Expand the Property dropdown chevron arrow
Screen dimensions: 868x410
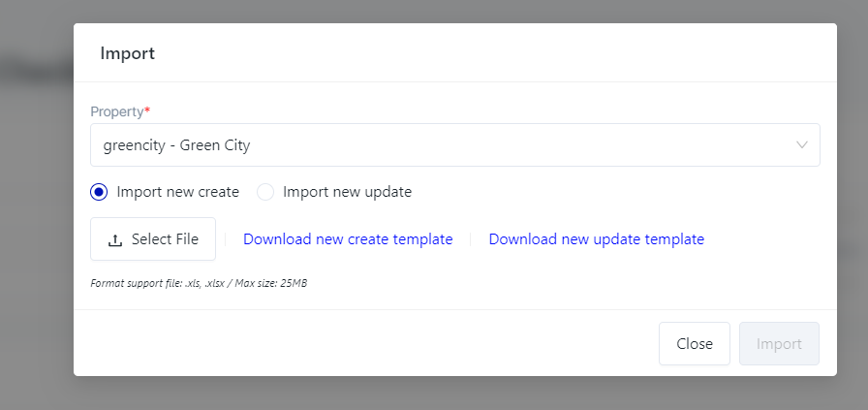[x=802, y=145]
